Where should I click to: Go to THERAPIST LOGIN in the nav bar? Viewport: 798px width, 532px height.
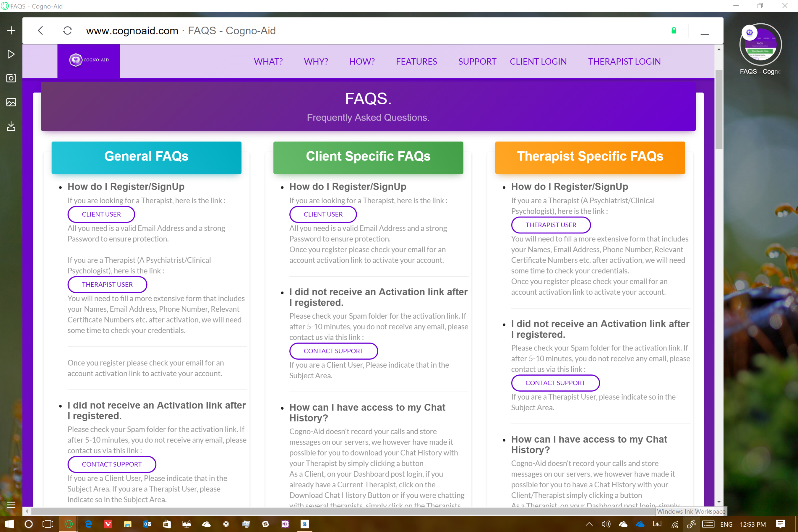pyautogui.click(x=624, y=61)
